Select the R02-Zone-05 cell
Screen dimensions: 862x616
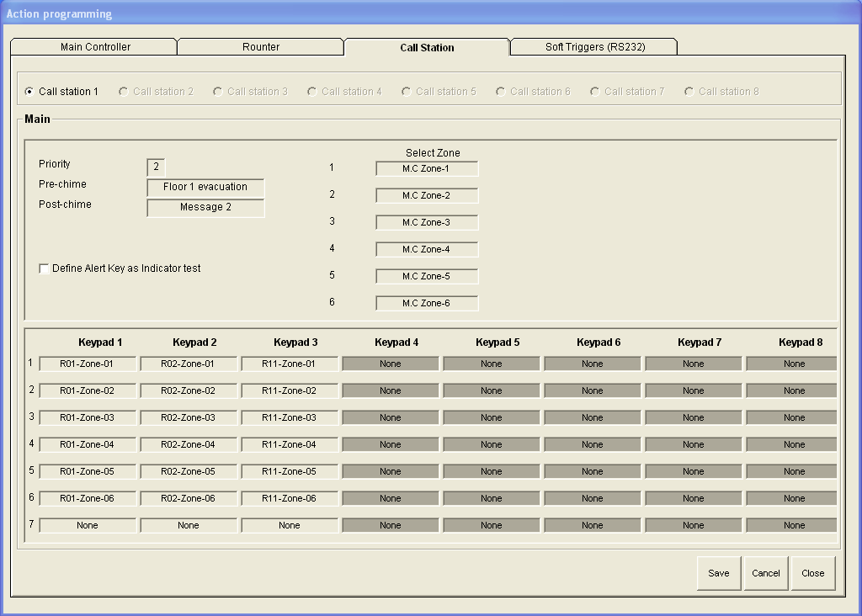point(189,471)
